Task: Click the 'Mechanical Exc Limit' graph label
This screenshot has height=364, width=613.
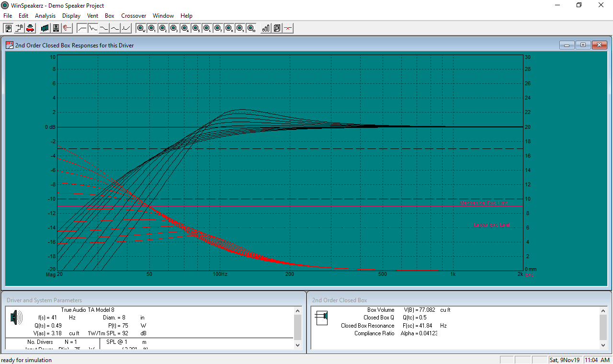Action: [484, 203]
